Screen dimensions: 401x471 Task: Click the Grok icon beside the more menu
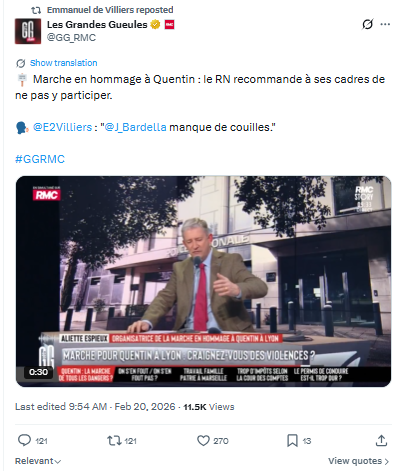pos(368,24)
